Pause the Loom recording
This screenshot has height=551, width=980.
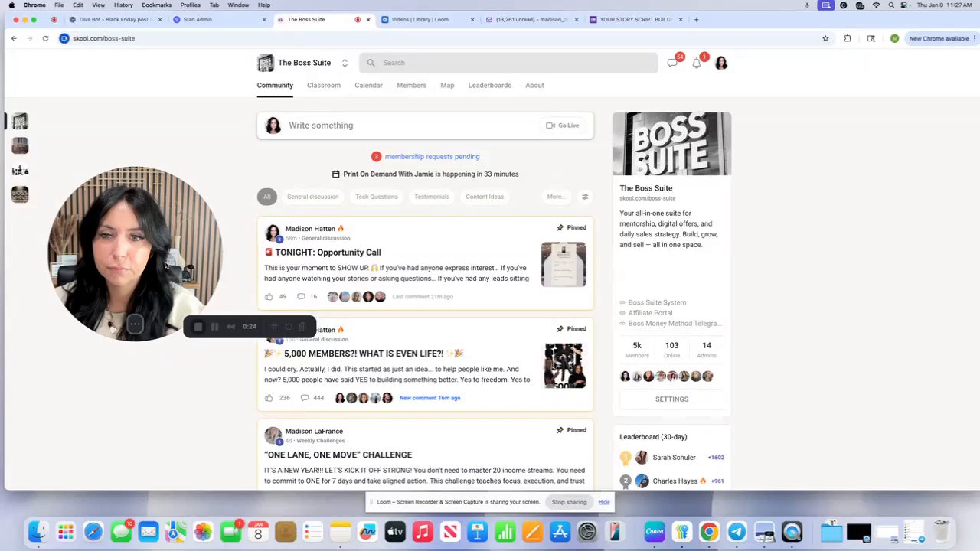215,327
